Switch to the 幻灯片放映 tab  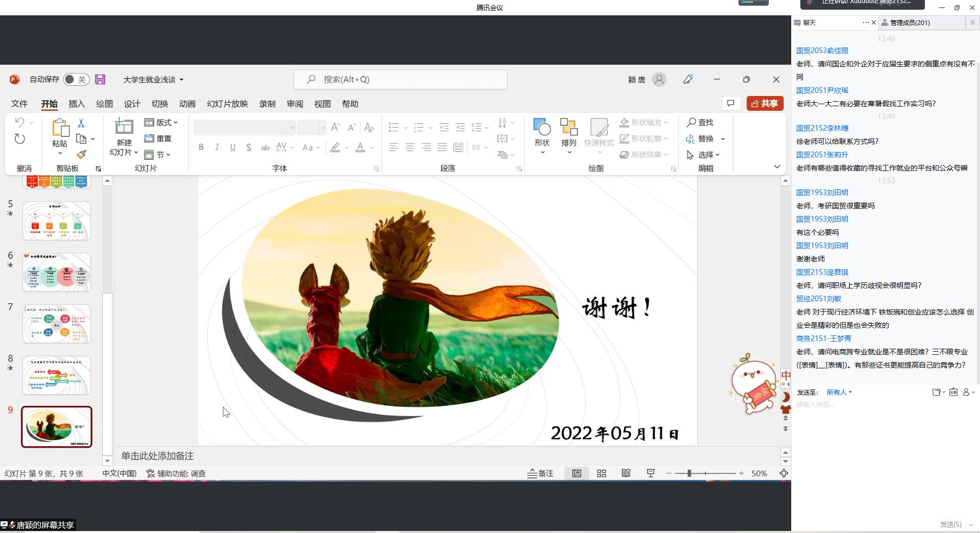227,104
